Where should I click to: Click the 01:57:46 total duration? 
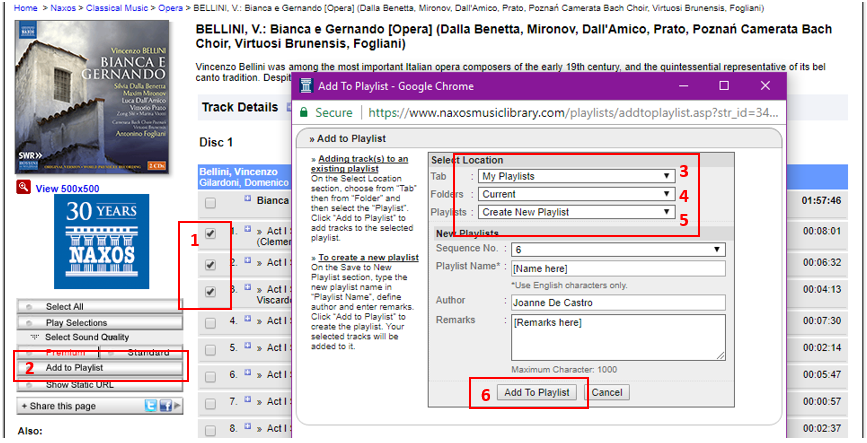tap(821, 201)
